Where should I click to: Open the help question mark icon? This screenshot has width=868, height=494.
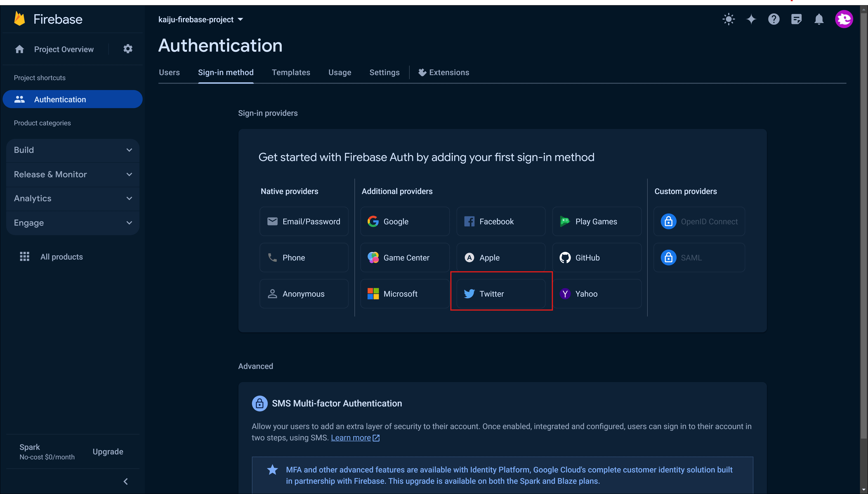774,19
